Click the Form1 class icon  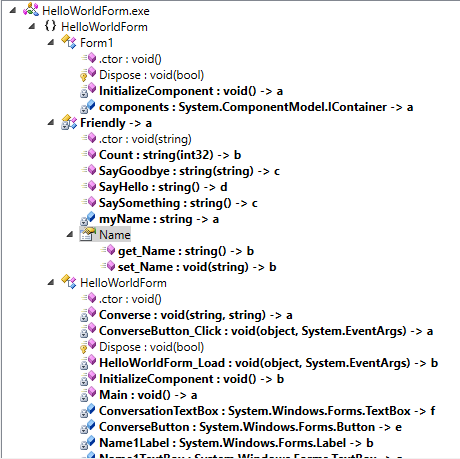[69, 42]
